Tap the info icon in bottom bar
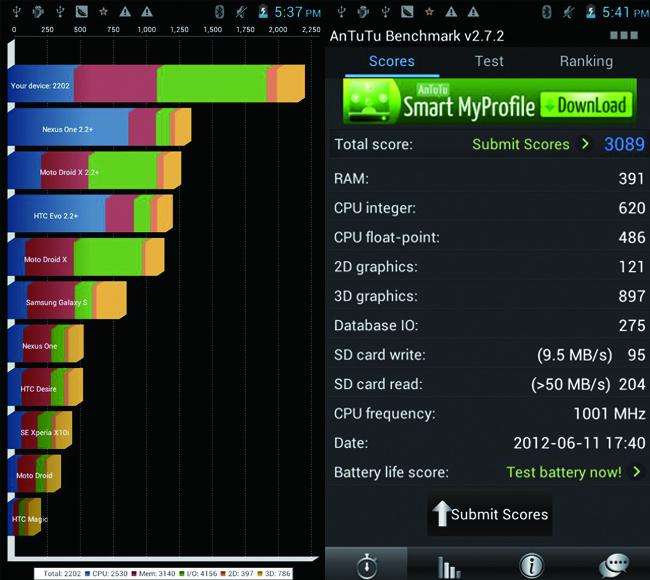Viewport: 650px width, 580px height. 531,565
